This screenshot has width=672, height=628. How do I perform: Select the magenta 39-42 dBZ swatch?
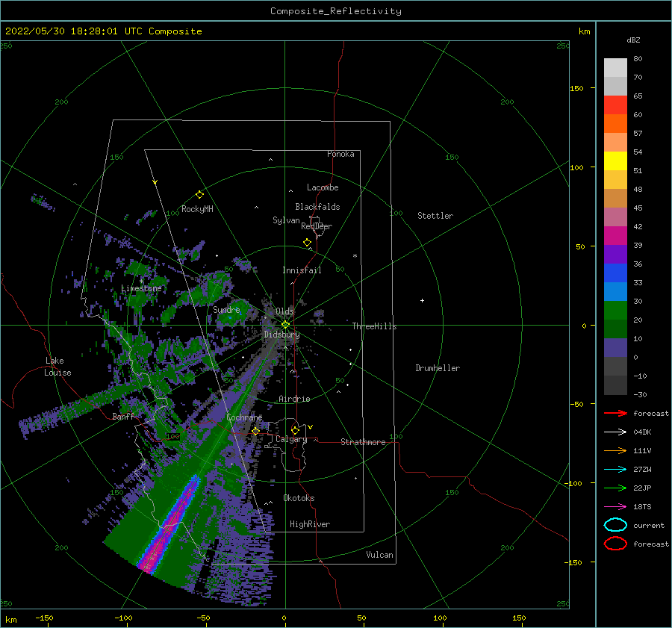click(x=615, y=235)
